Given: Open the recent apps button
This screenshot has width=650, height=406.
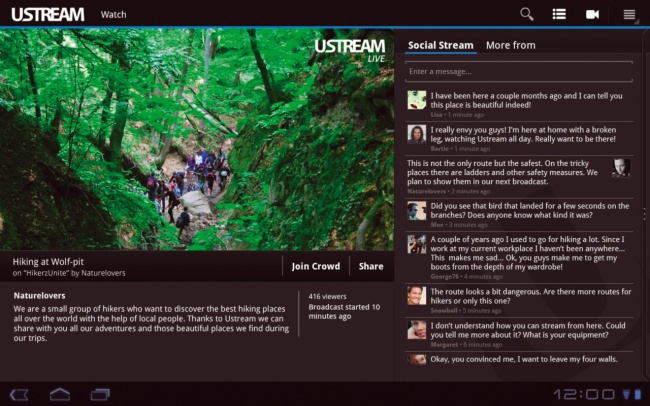Looking at the screenshot, I should click(x=100, y=393).
